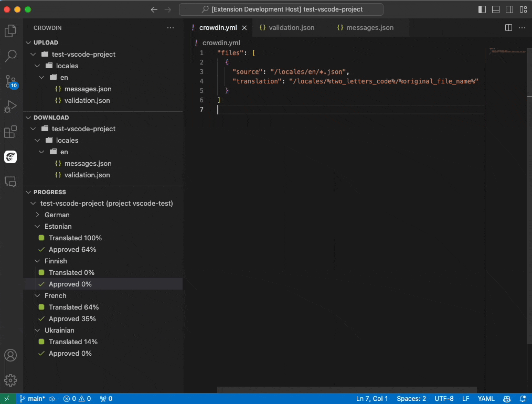Viewport: 532px width, 404px height.
Task: Select Ukrainian Translated 14% row
Action: coord(103,342)
